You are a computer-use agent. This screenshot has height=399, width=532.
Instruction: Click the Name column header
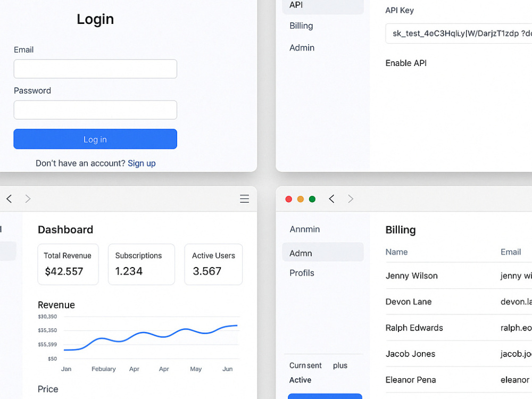click(x=396, y=252)
